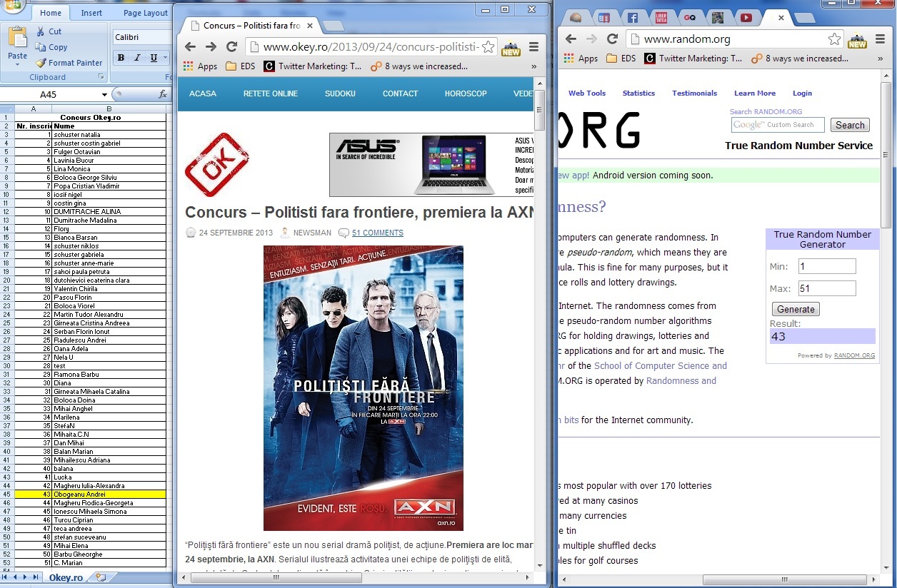Bookmark the okey.ro page with star

click(488, 47)
